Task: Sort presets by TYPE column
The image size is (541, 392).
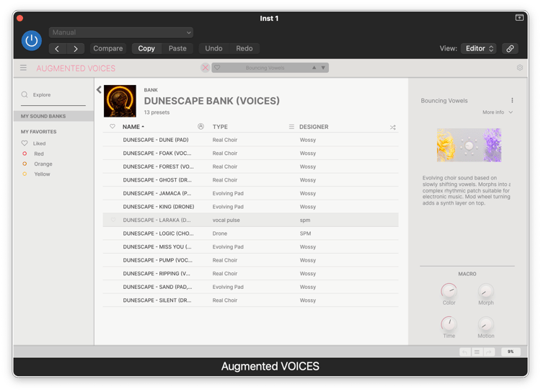Action: coord(220,127)
